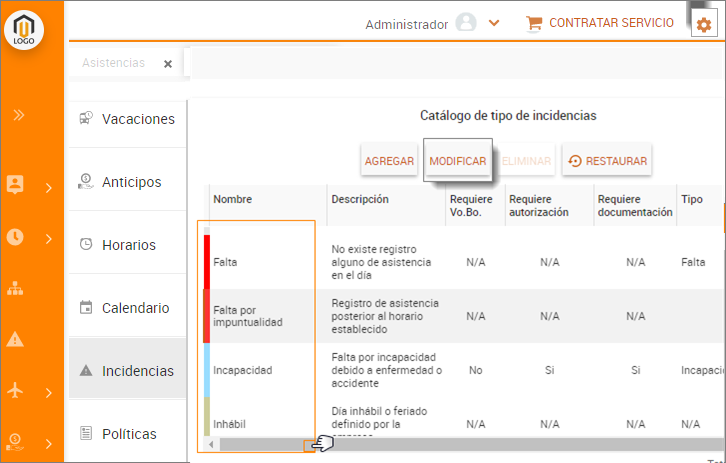The image size is (726, 463).
Task: Click the horizontal scrollbar left arrow
Action: pyautogui.click(x=211, y=444)
